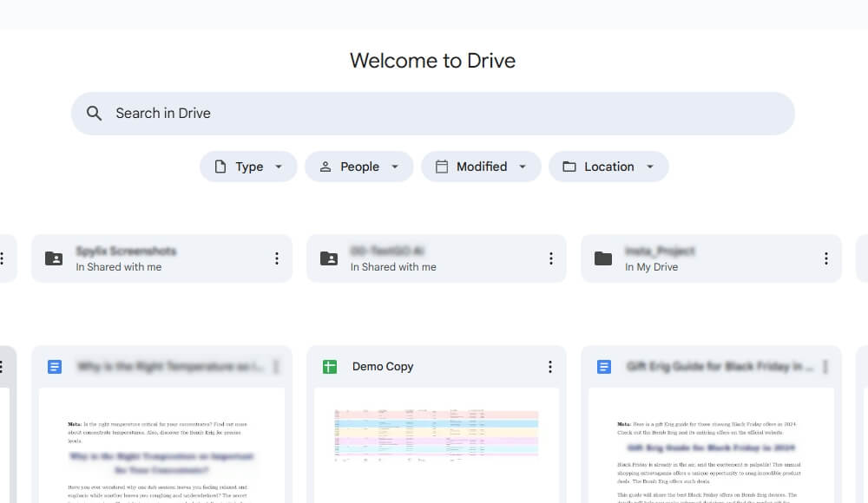Select the 'In Shared with me' label under OD-TestGO AI
The image size is (868, 503).
click(392, 268)
